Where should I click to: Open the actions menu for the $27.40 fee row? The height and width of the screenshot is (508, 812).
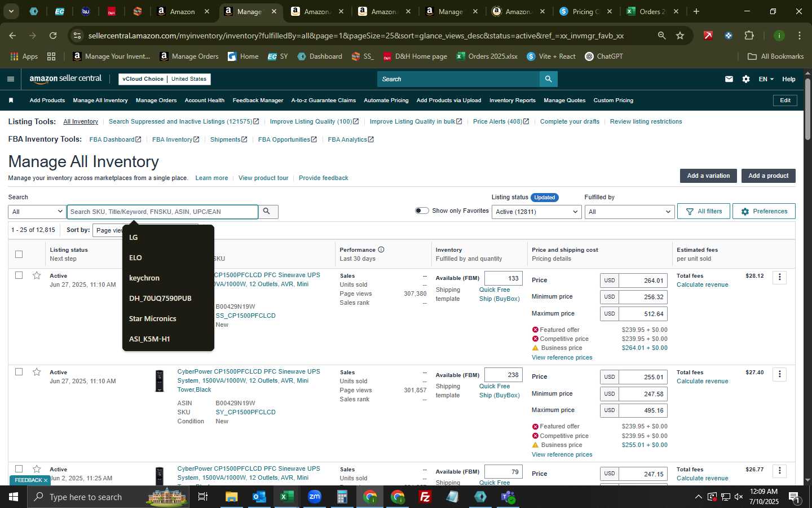[780, 374]
